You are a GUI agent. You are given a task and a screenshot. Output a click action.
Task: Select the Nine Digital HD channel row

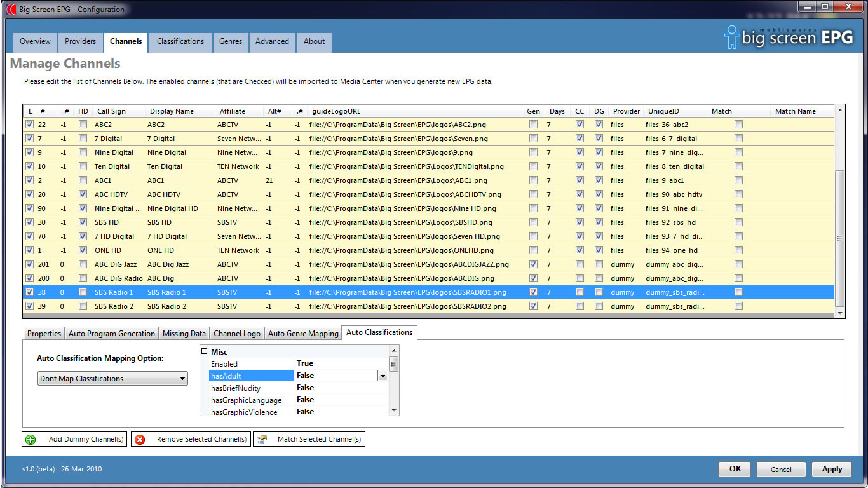430,208
